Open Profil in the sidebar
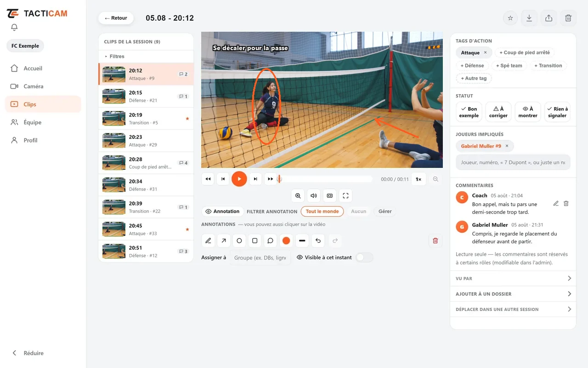 point(43,140)
